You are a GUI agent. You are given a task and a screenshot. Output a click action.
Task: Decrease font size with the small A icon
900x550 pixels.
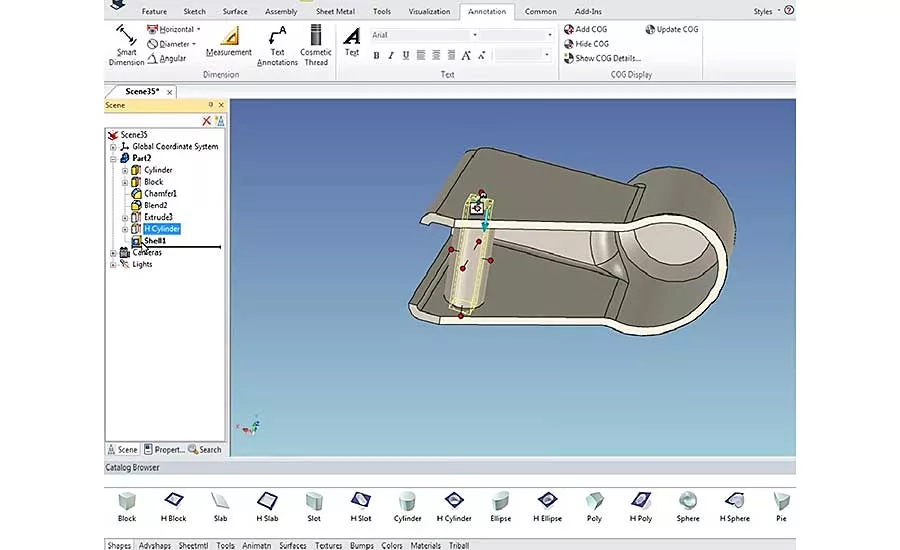[x=481, y=55]
